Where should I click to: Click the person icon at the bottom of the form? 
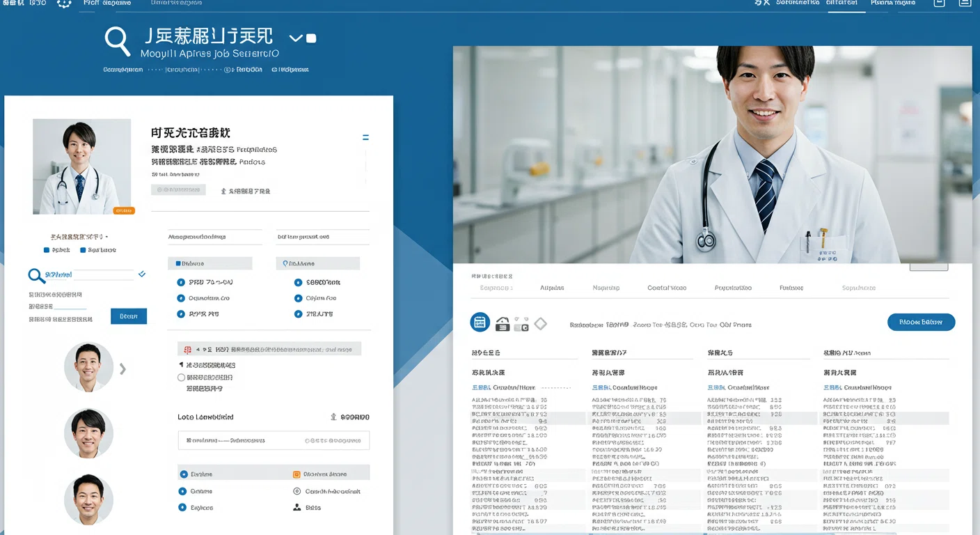[x=297, y=508]
